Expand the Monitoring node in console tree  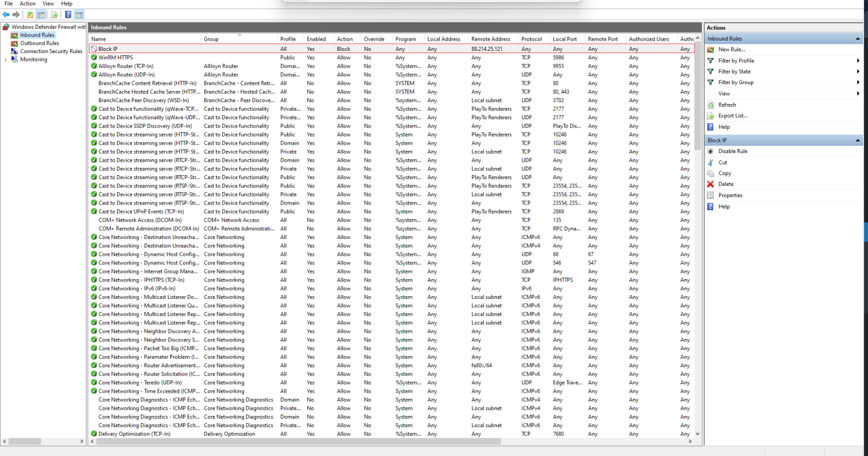coord(6,59)
